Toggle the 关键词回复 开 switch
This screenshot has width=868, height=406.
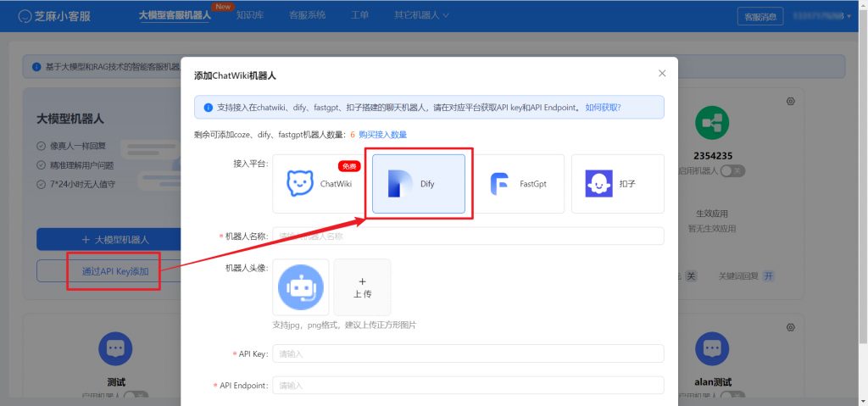[768, 275]
